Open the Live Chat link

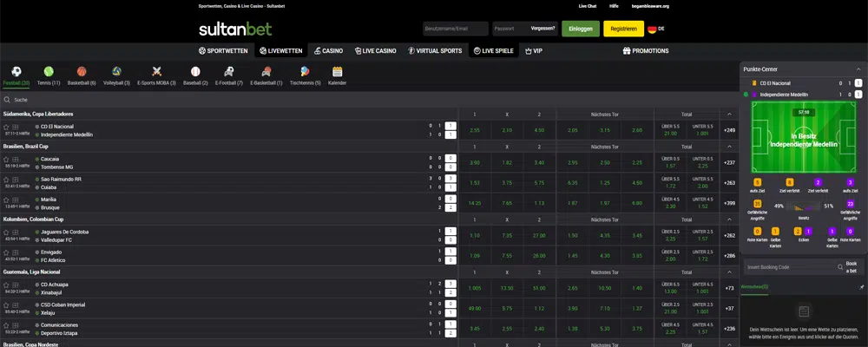click(588, 6)
